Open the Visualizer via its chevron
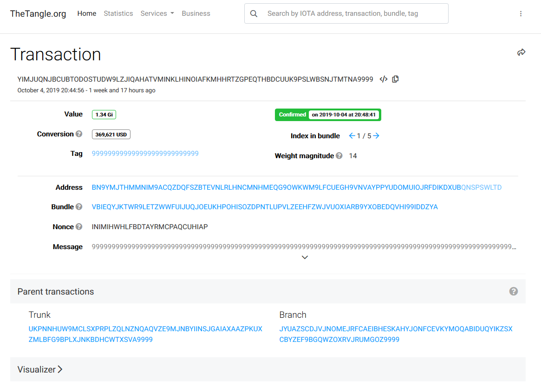Viewport: 541px width, 392px height. tap(59, 369)
